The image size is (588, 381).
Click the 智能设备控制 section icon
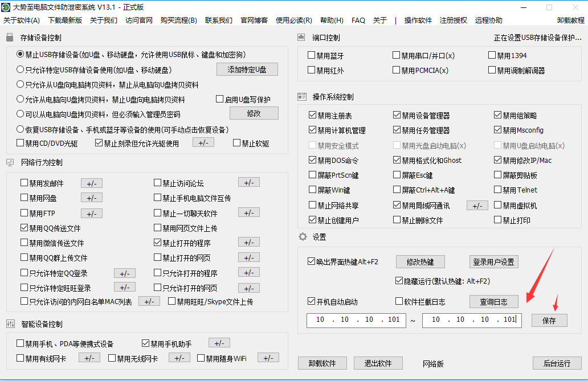tap(10, 323)
